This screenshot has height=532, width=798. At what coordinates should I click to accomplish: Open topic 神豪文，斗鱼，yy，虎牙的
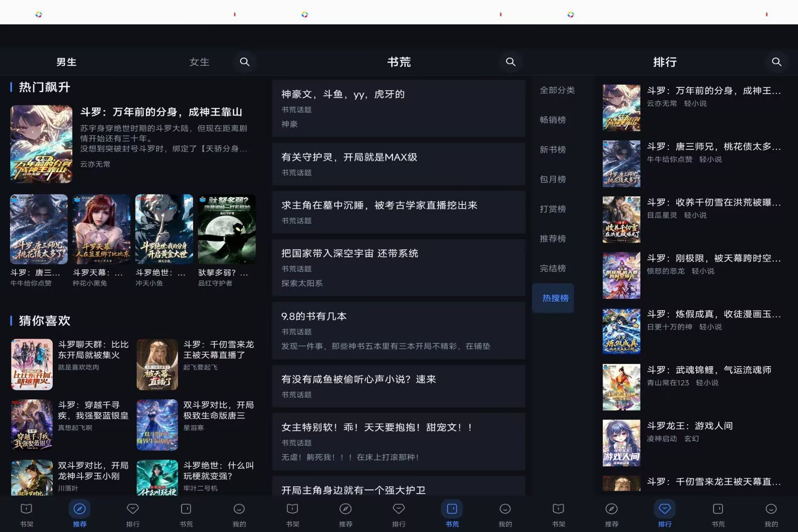pyautogui.click(x=399, y=108)
